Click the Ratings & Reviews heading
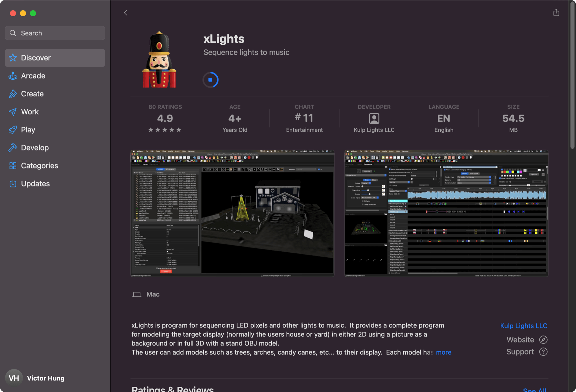The image size is (576, 392). coord(173,389)
